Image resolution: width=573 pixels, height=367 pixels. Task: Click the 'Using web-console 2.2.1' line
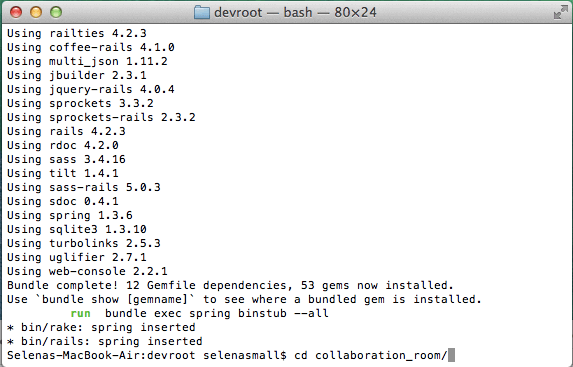(x=87, y=271)
